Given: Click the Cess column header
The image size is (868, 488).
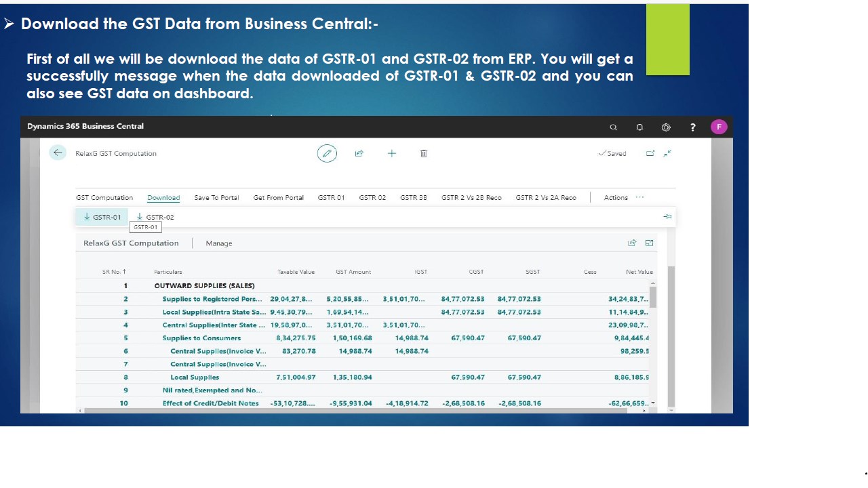Looking at the screenshot, I should point(590,272).
